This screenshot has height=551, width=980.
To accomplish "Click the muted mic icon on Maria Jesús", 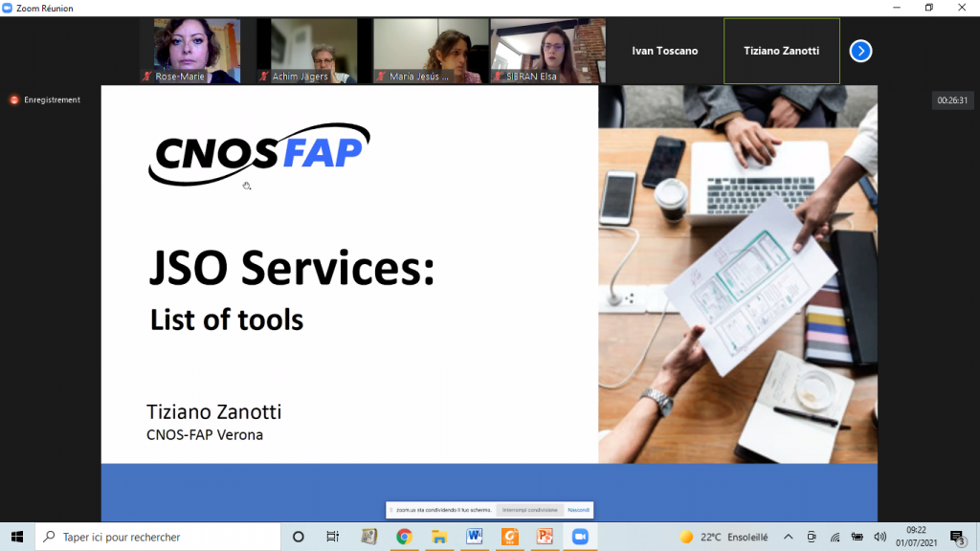I will click(381, 77).
